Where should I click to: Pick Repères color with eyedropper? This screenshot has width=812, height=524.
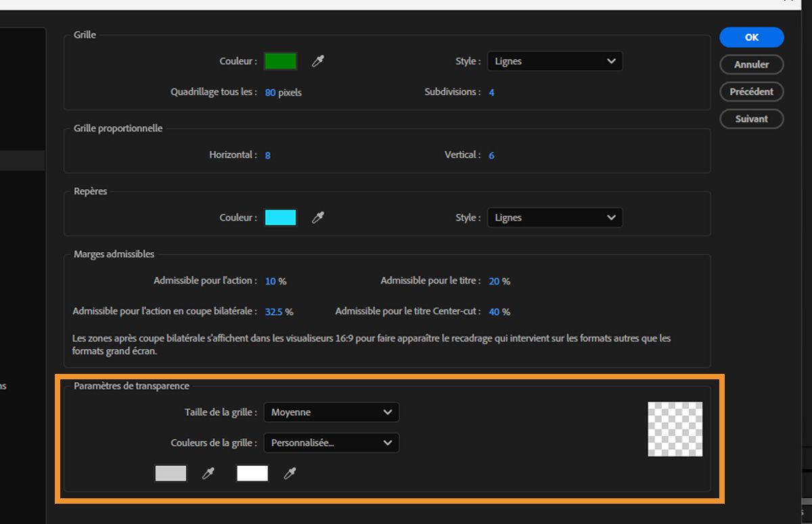(317, 218)
